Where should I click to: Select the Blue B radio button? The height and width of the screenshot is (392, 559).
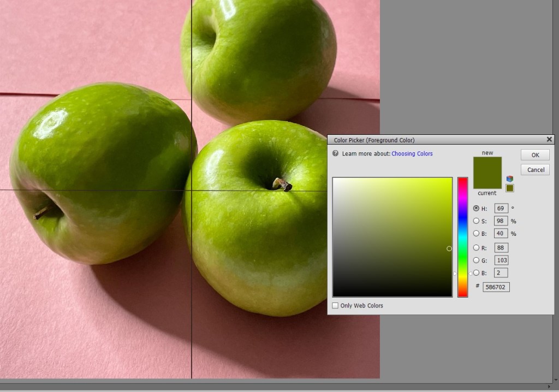(476, 273)
